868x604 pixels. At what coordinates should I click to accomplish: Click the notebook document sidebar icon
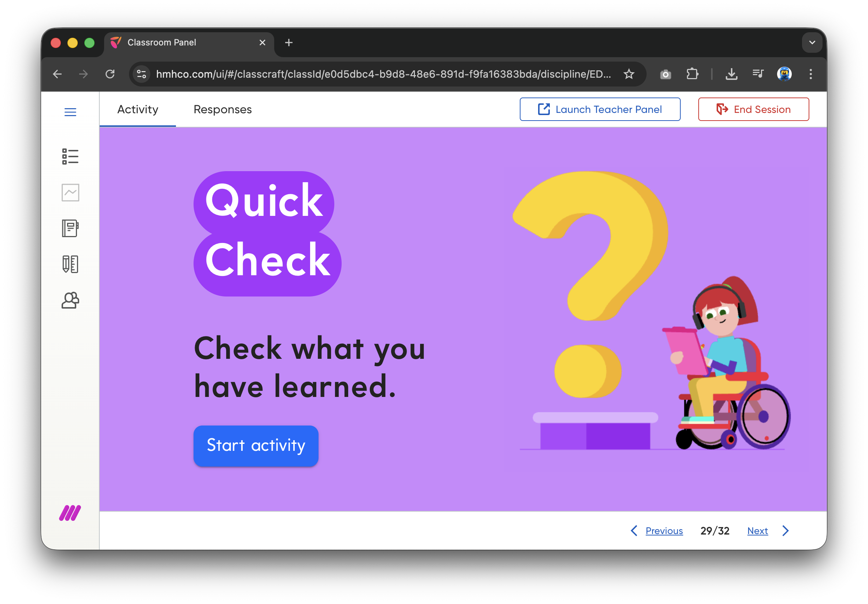(70, 228)
